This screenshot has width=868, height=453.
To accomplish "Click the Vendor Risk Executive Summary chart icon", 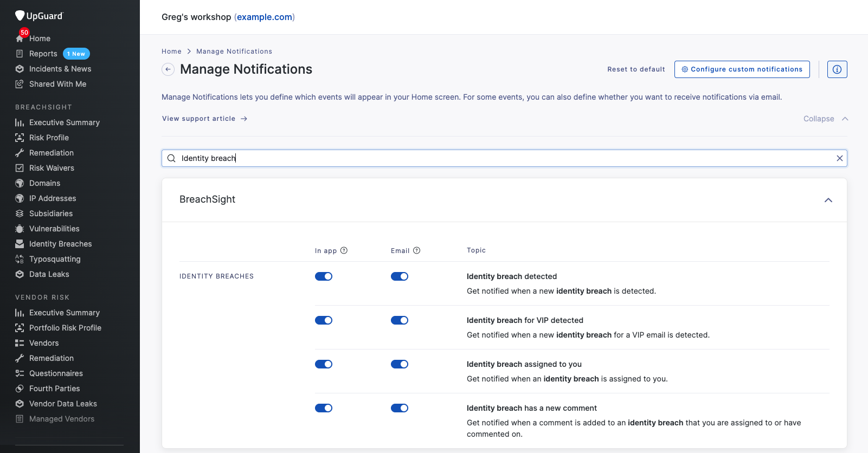I will tap(20, 313).
